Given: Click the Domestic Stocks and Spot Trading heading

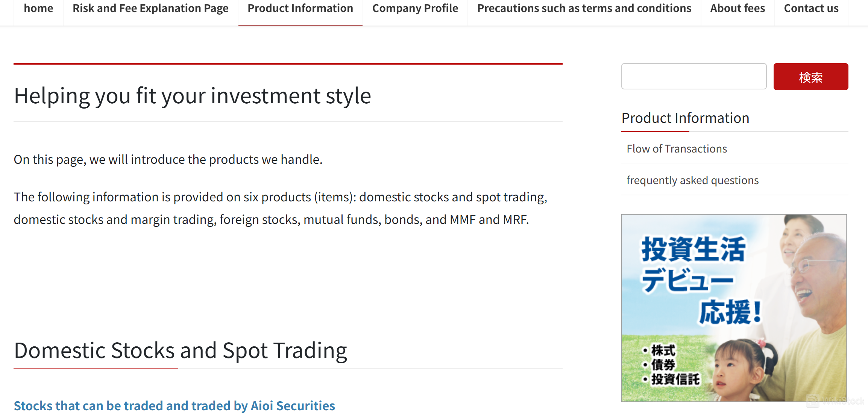Looking at the screenshot, I should [x=180, y=351].
